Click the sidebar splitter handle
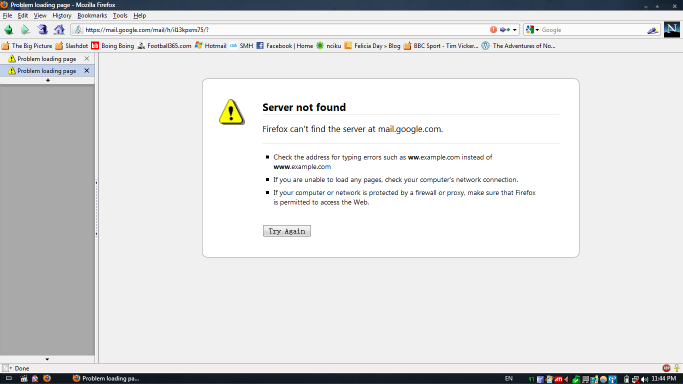Image resolution: width=683 pixels, height=384 pixels. (96, 208)
